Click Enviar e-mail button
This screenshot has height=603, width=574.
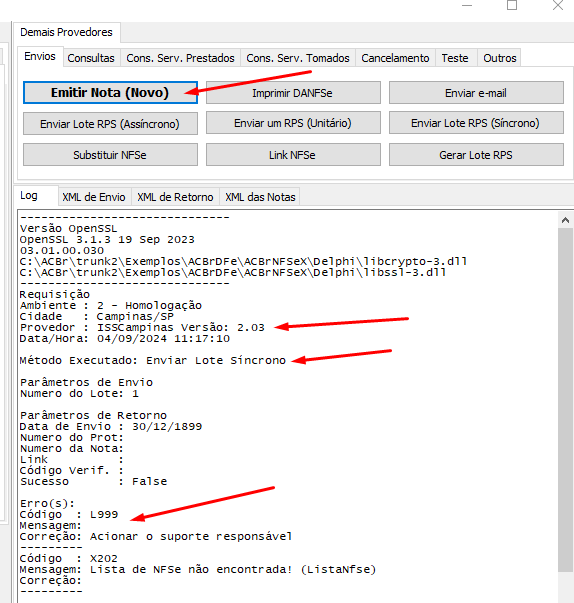[x=476, y=93]
